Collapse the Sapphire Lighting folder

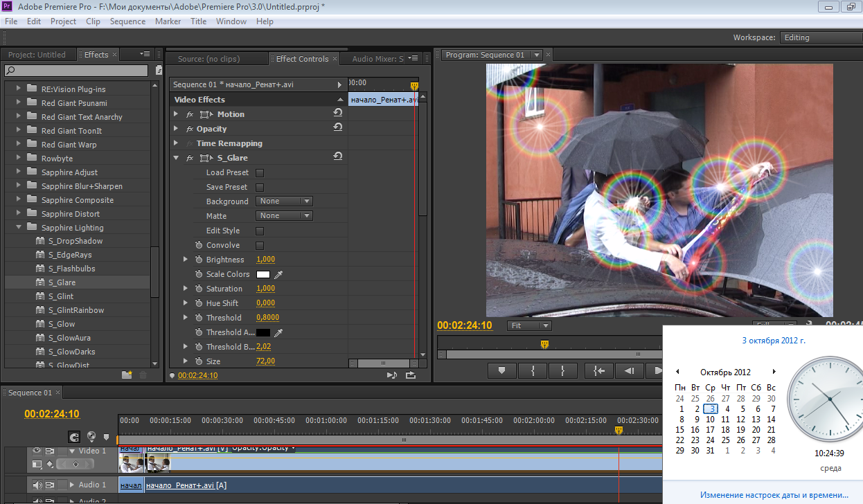coord(18,227)
